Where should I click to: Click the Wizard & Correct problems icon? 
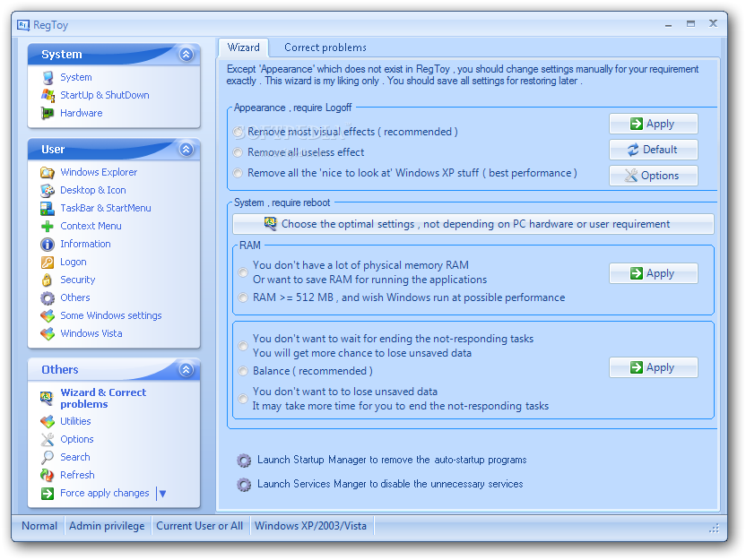(48, 398)
